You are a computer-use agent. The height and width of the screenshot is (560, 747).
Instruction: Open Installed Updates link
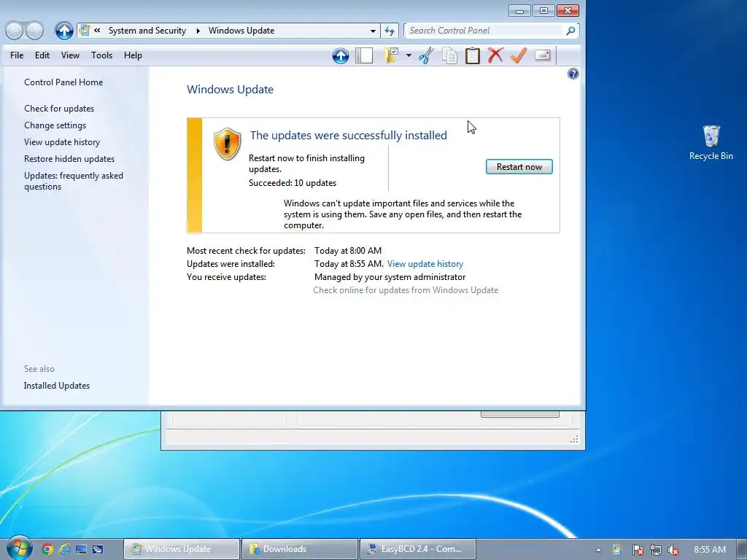pyautogui.click(x=57, y=386)
